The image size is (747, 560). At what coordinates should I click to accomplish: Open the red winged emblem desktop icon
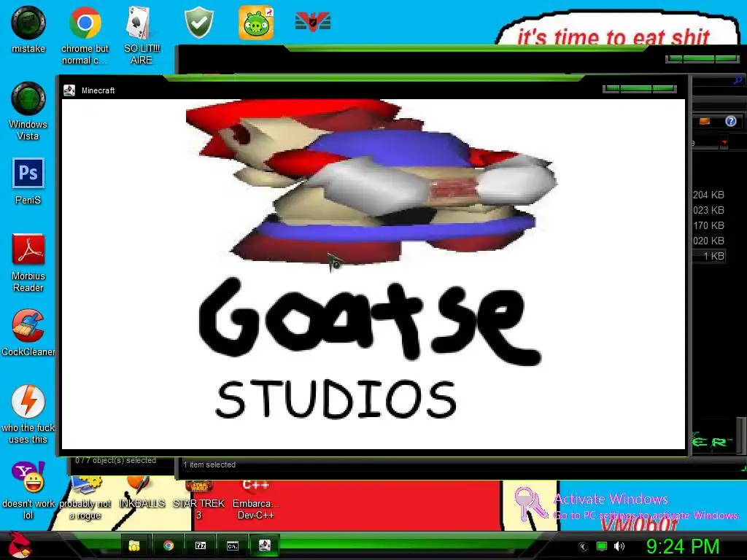tap(312, 22)
